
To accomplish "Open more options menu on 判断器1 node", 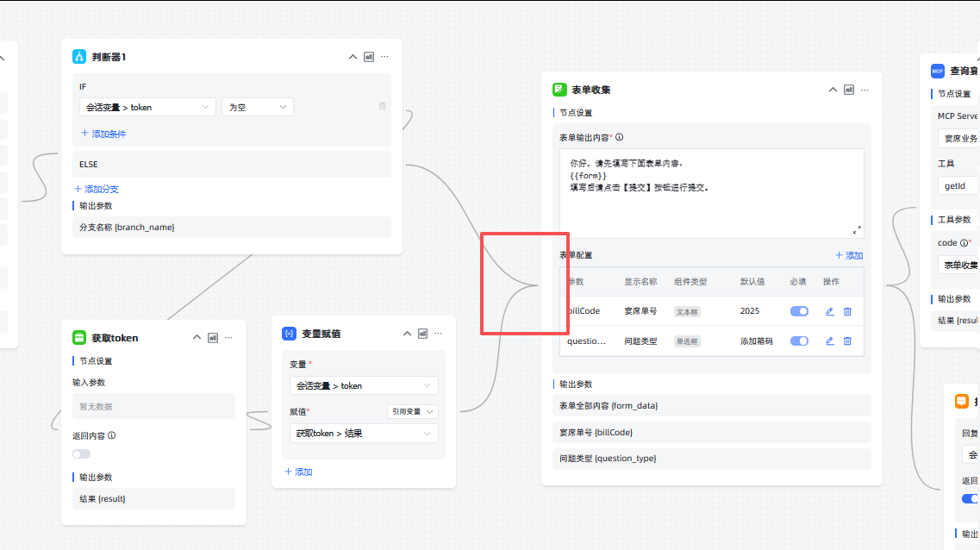I will click(x=384, y=57).
